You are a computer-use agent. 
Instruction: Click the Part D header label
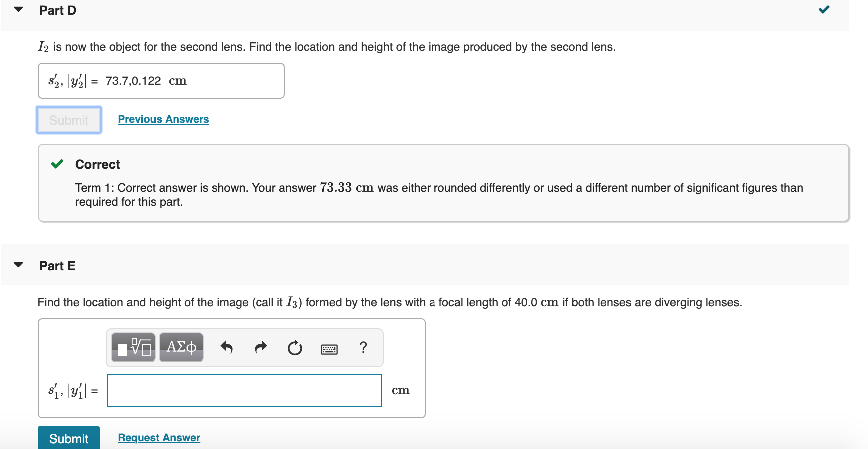(x=57, y=10)
